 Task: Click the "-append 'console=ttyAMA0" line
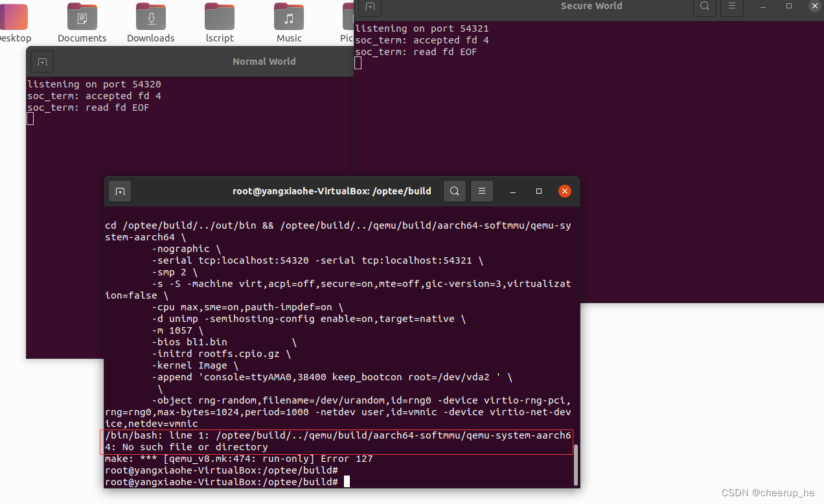332,377
